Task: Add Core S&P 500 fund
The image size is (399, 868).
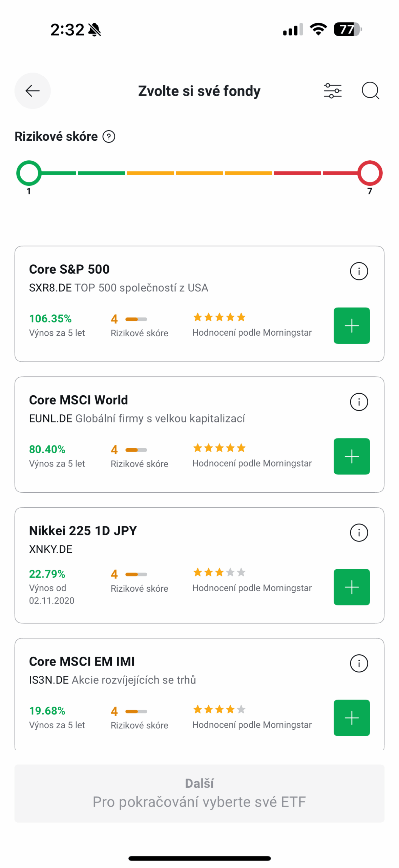Action: [351, 325]
